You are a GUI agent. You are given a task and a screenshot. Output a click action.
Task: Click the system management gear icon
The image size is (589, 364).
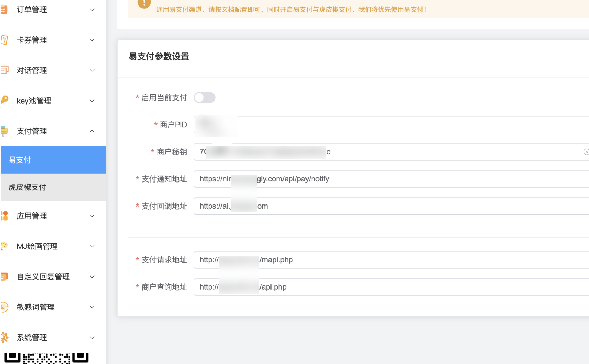point(4,337)
